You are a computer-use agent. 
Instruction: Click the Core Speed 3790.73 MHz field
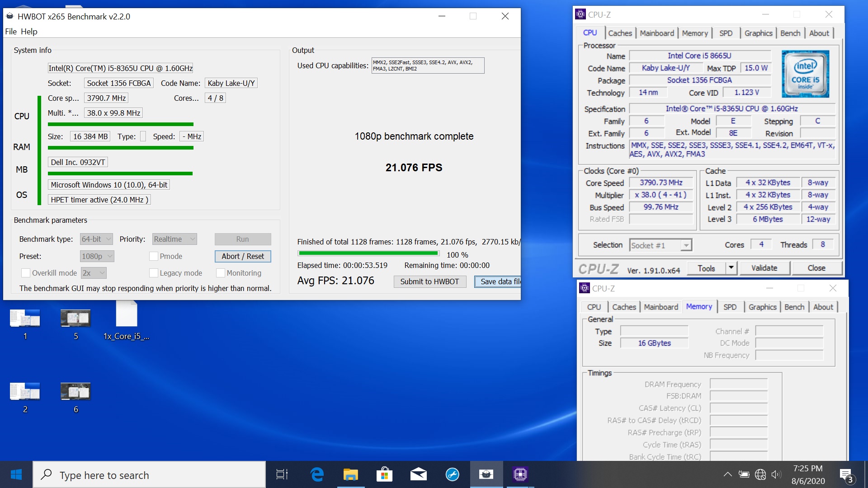tap(660, 183)
